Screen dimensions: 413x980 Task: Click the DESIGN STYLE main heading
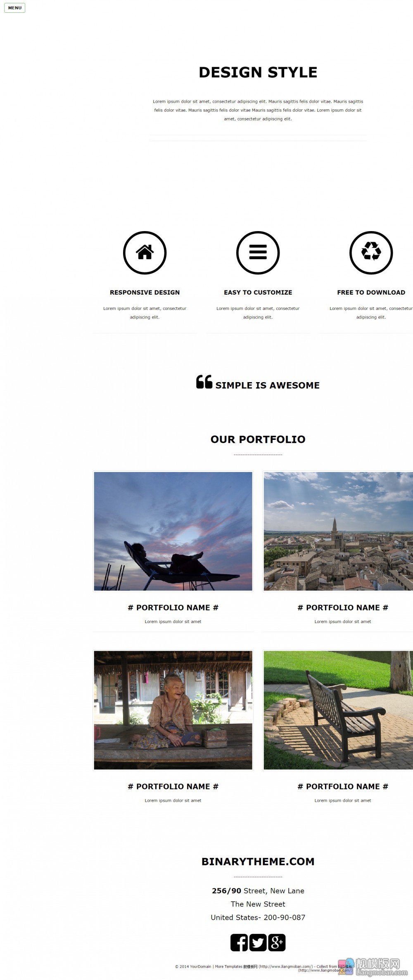[x=258, y=72]
